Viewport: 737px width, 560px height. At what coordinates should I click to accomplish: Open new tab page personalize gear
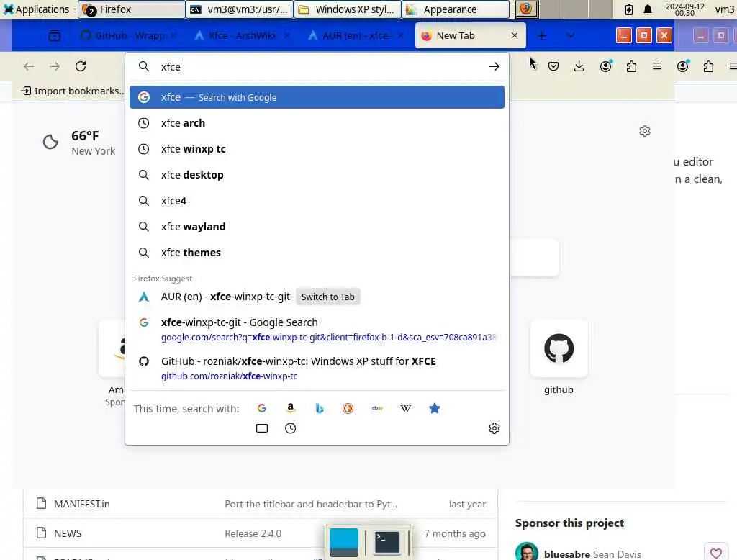click(645, 131)
